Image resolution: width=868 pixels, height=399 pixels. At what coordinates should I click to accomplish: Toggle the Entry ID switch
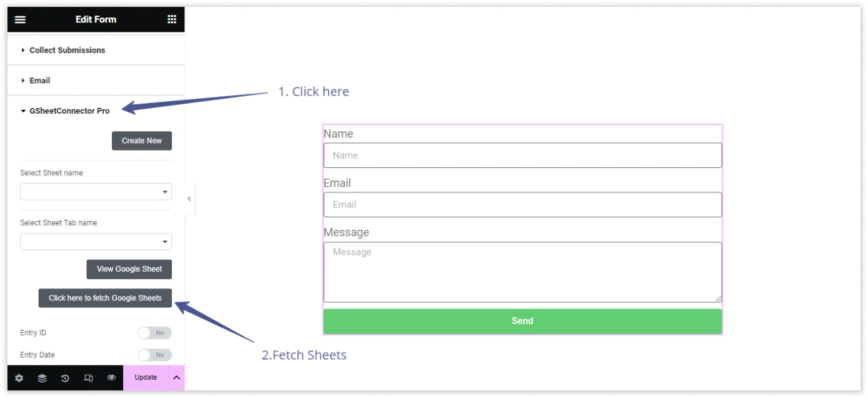coord(154,333)
